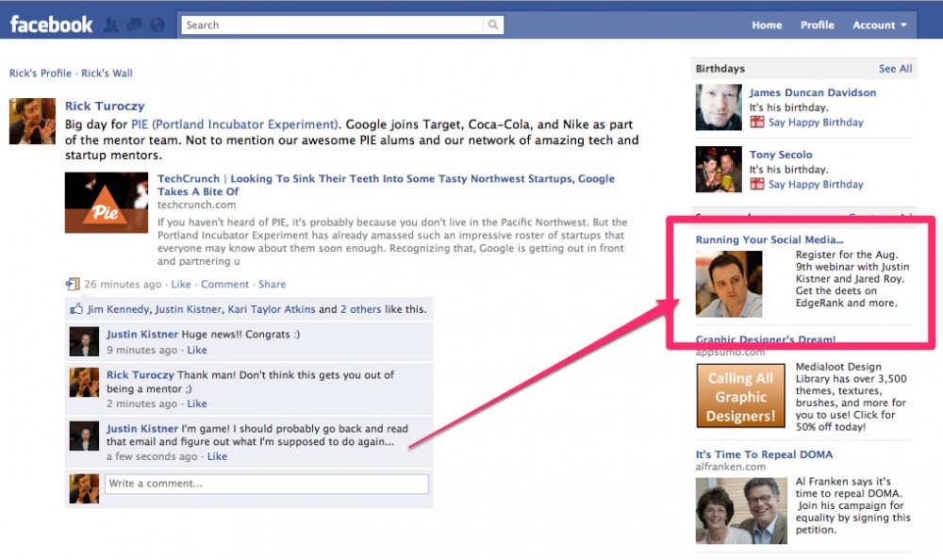Expand the Account dropdown menu
The width and height of the screenshot is (943, 560).
(x=879, y=25)
